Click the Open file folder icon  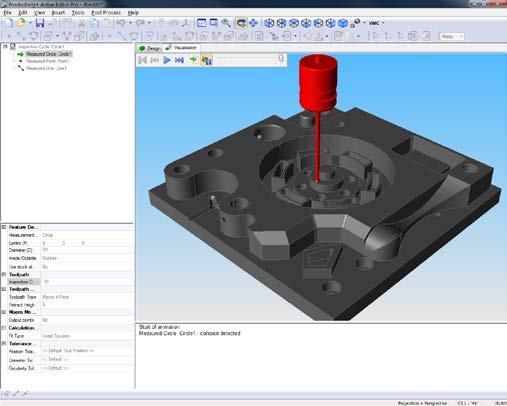click(x=21, y=23)
